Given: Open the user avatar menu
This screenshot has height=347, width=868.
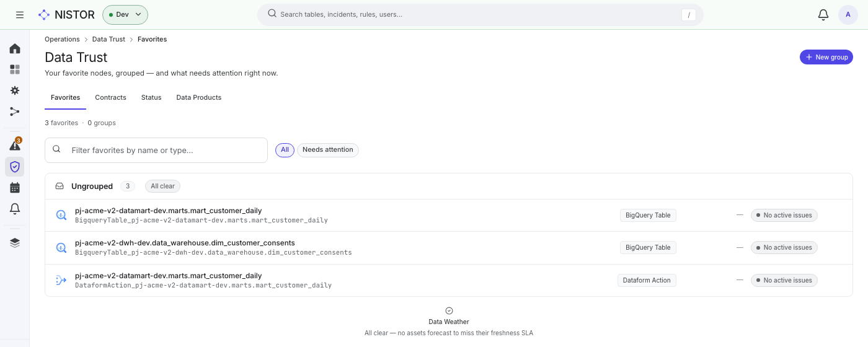Looking at the screenshot, I should [x=848, y=14].
